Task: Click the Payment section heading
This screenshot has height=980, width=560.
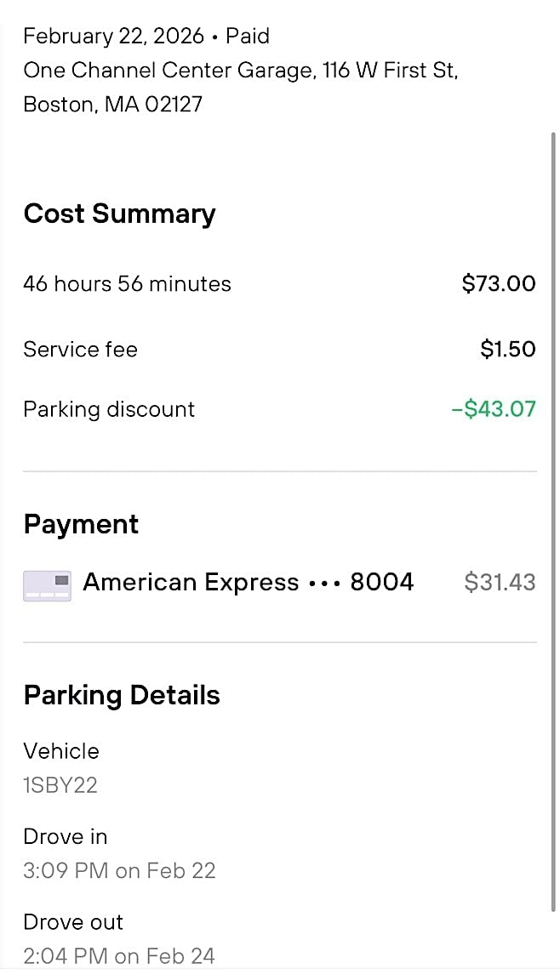Action: (x=81, y=524)
